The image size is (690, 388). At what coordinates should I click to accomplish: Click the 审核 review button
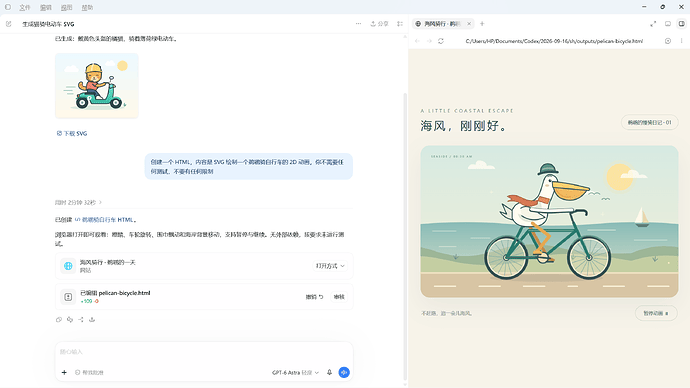339,297
